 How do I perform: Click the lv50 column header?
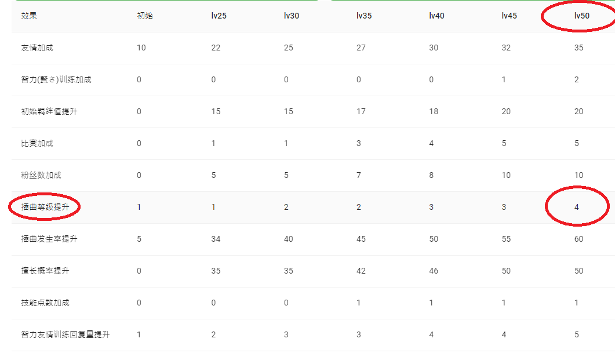(581, 16)
